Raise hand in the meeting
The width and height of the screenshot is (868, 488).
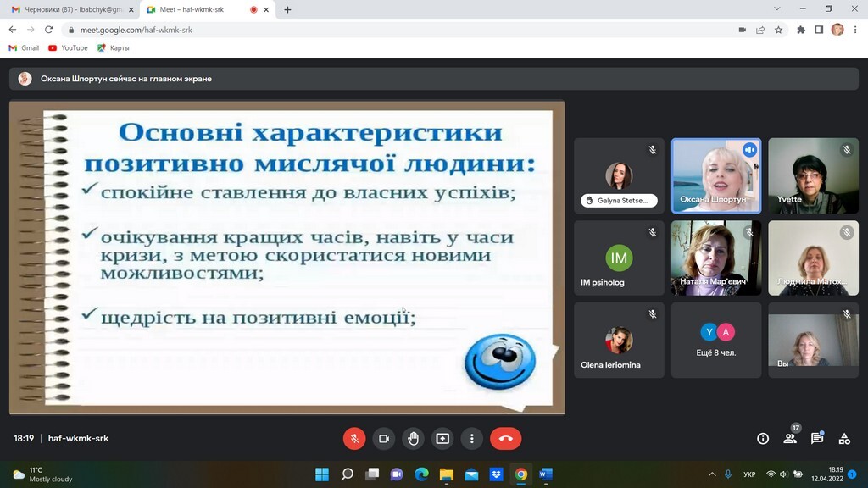413,438
